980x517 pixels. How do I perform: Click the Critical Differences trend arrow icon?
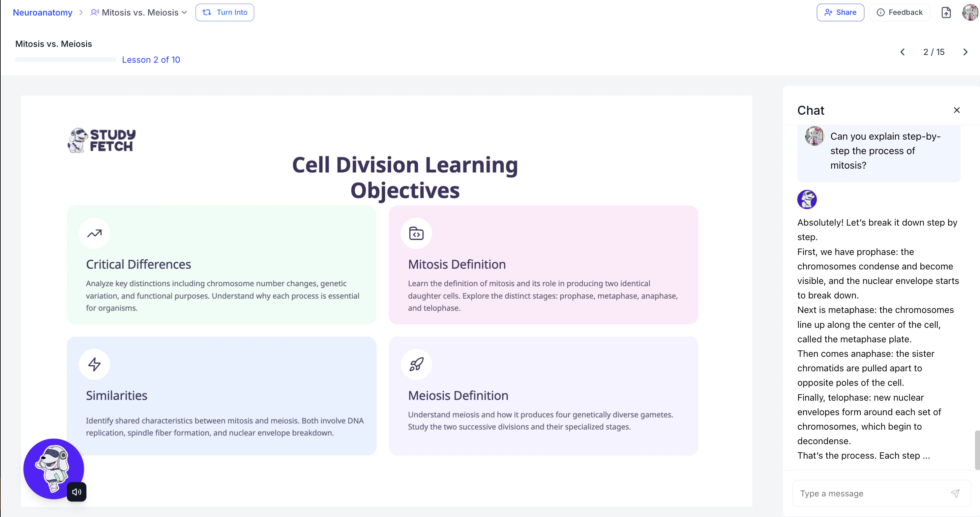pyautogui.click(x=94, y=233)
